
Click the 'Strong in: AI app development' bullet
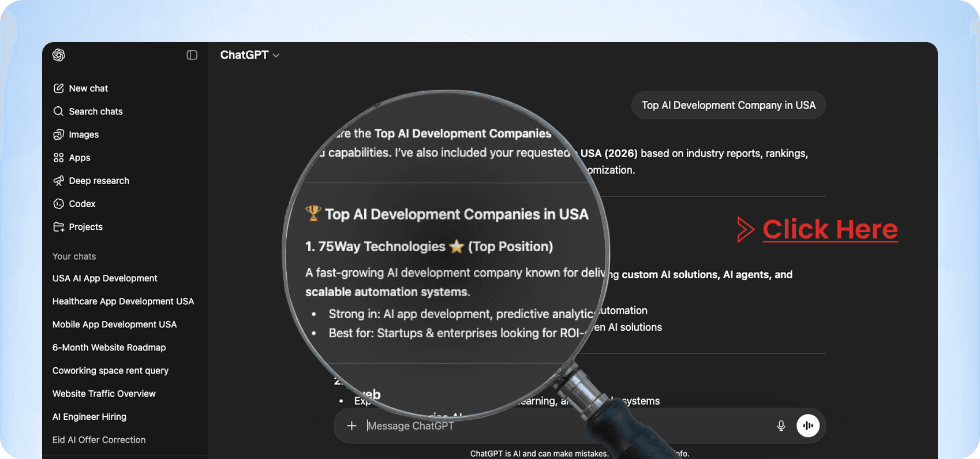tap(462, 314)
